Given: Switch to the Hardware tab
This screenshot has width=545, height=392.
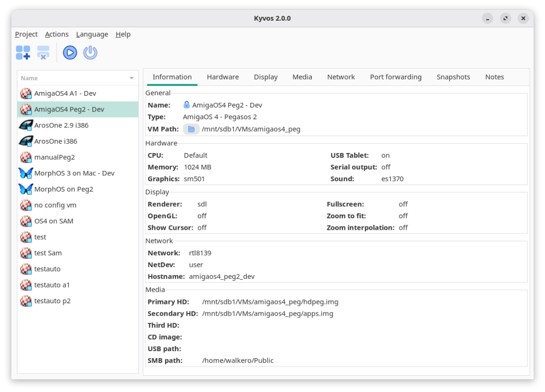Looking at the screenshot, I should pos(222,77).
